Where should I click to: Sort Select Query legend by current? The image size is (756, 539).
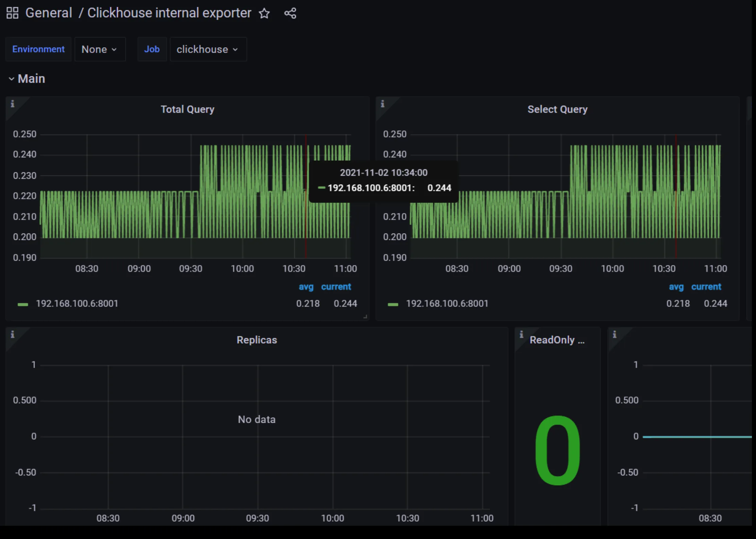(706, 287)
